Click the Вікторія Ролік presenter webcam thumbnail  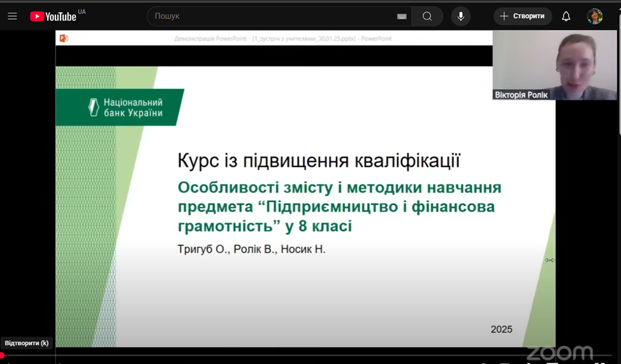pyautogui.click(x=555, y=65)
